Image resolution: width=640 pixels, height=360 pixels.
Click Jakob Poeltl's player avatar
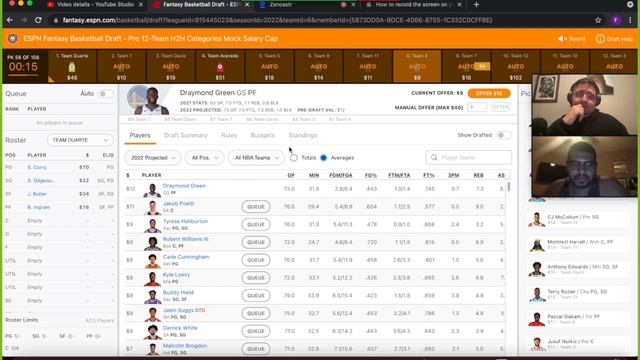pyautogui.click(x=152, y=207)
